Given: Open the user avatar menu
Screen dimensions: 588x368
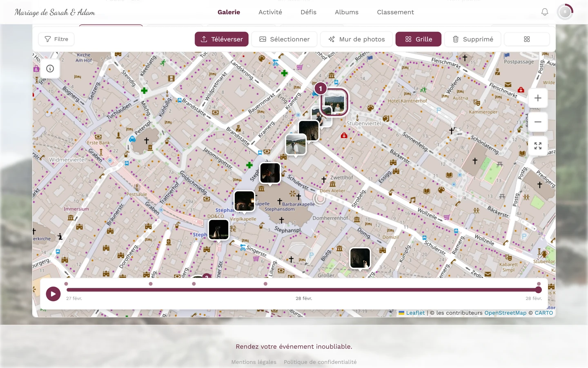Looking at the screenshot, I should (x=565, y=12).
